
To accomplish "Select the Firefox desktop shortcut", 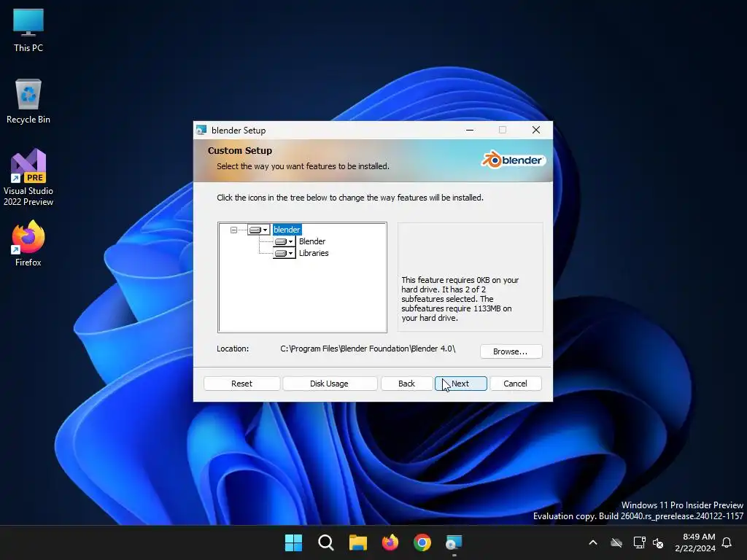I will pyautogui.click(x=28, y=244).
